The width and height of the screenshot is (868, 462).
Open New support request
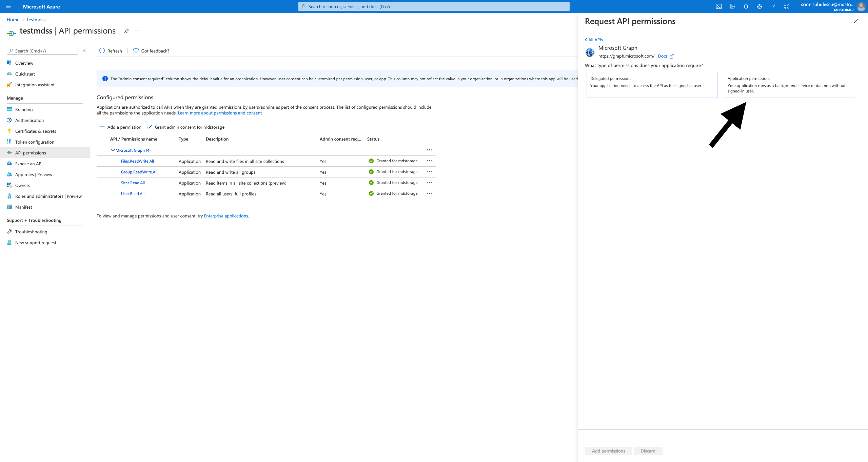pyautogui.click(x=45, y=243)
